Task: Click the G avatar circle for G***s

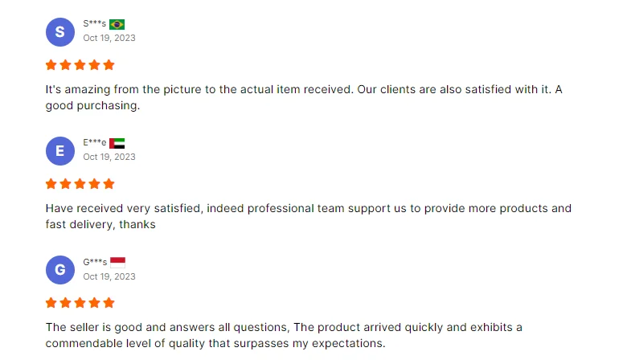Action: point(59,270)
